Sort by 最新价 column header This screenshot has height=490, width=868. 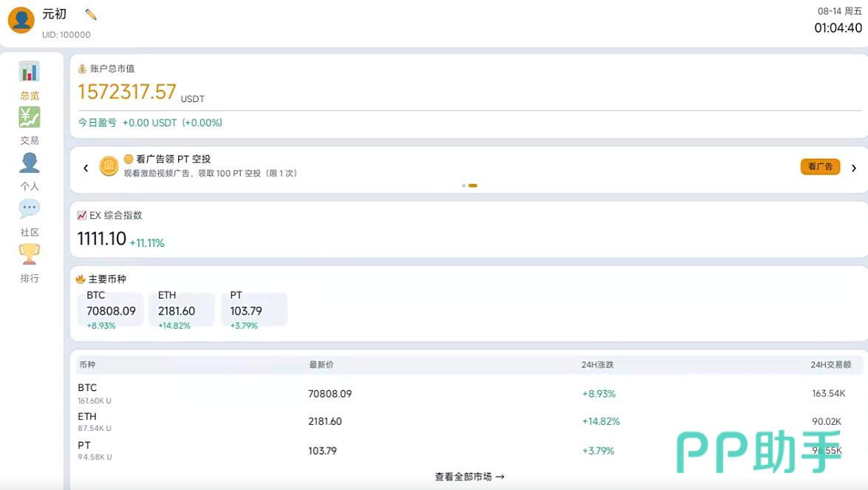321,365
